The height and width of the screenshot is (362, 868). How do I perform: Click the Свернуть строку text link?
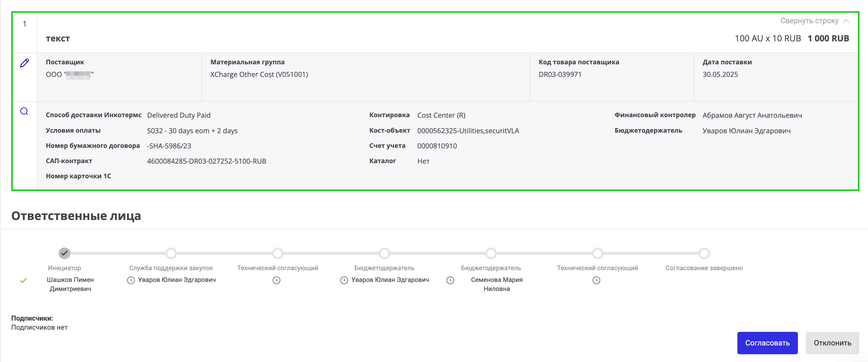pyautogui.click(x=809, y=21)
